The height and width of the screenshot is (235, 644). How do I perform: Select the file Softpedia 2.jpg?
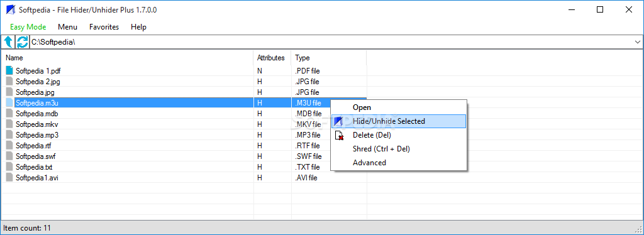(x=38, y=81)
